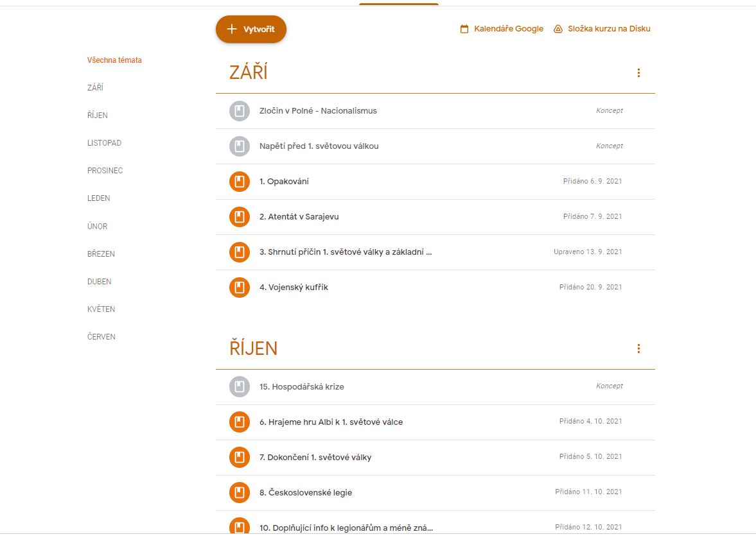Click orange material icon of 1. Opakování

point(239,182)
